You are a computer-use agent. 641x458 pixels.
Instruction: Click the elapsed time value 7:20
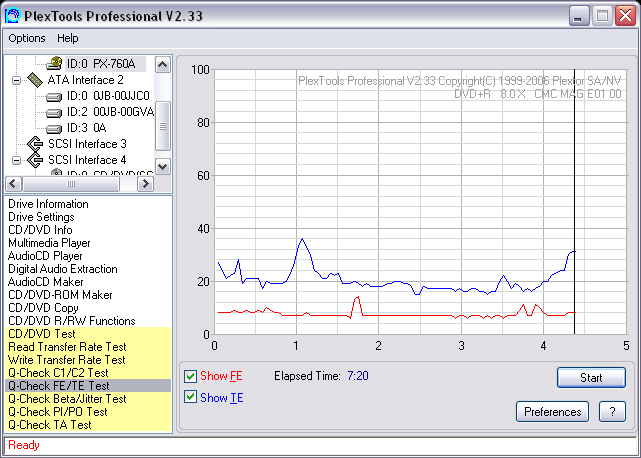tap(358, 376)
